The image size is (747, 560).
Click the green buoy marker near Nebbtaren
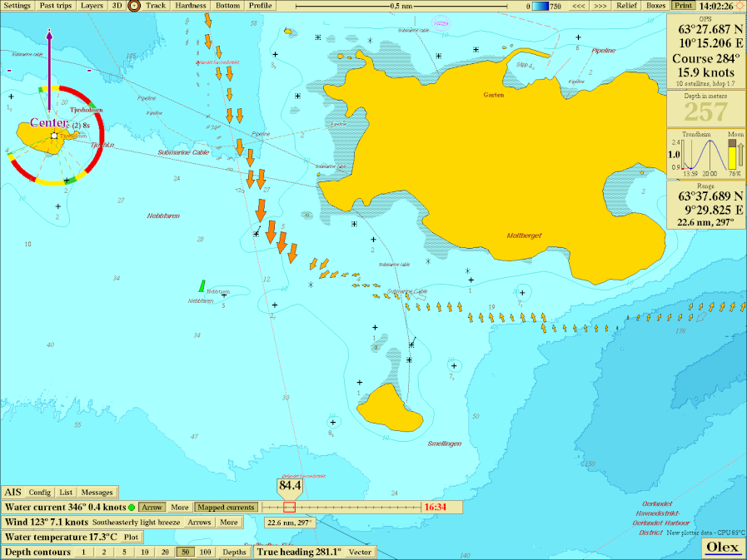point(202,285)
